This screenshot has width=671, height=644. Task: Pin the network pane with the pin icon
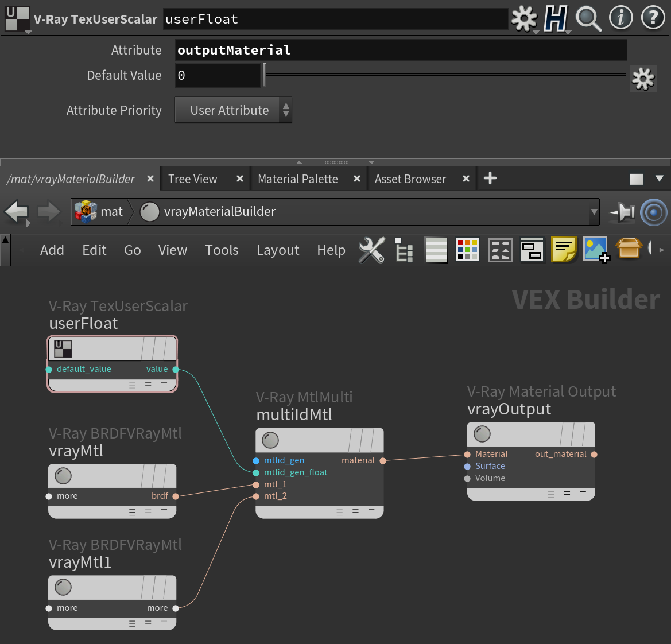tap(623, 212)
